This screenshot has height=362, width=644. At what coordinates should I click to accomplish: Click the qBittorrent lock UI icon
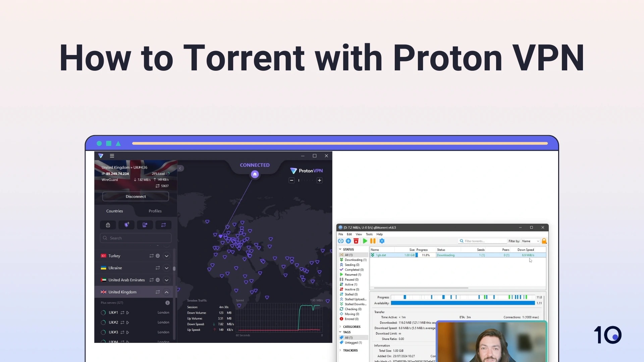pos(544,241)
